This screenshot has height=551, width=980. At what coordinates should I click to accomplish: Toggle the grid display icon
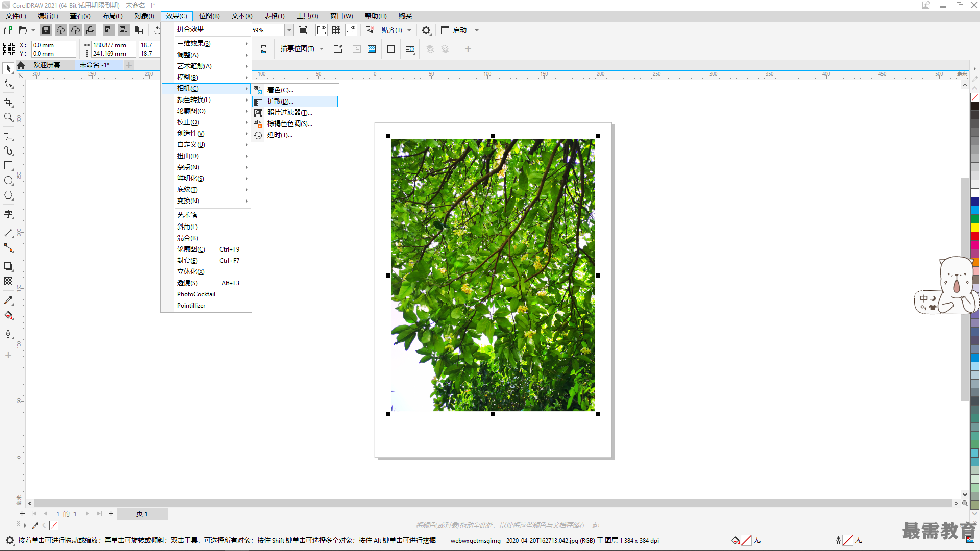(x=336, y=30)
